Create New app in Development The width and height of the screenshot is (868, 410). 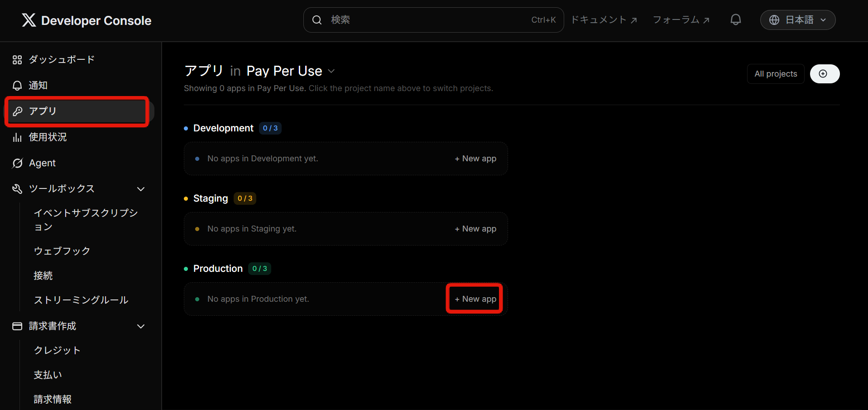click(475, 159)
